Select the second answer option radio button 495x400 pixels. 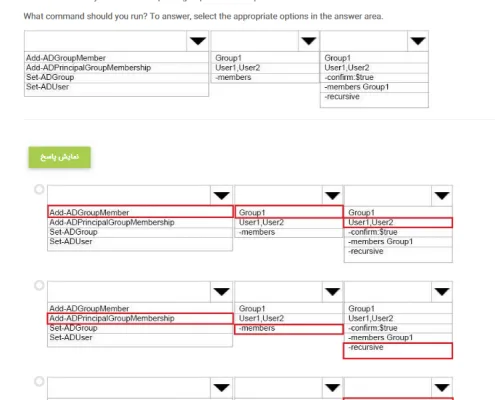click(39, 285)
